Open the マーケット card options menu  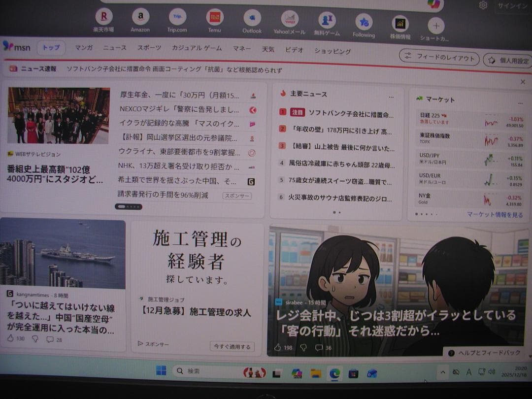(520, 103)
